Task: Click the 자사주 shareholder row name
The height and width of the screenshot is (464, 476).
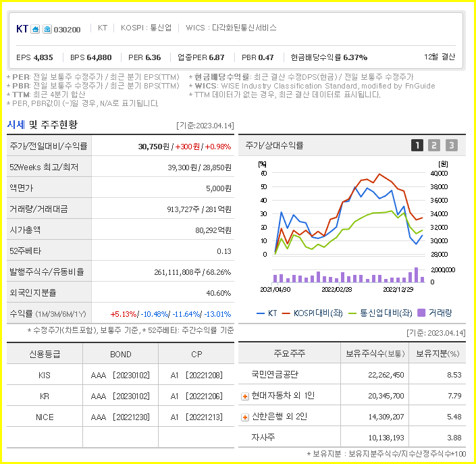Action: coord(263,437)
